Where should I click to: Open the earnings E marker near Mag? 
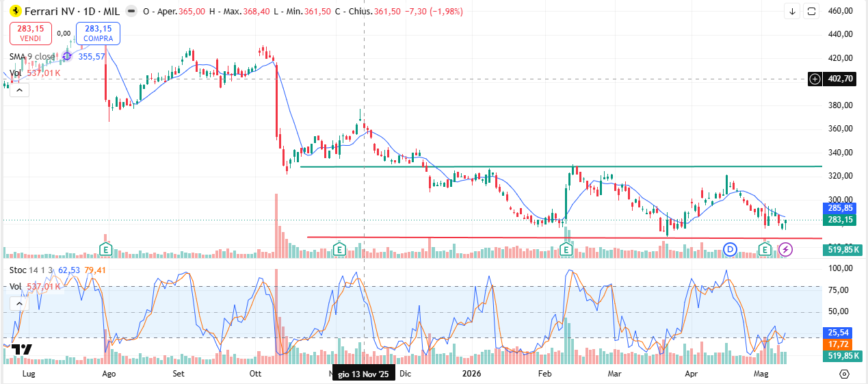(x=766, y=249)
